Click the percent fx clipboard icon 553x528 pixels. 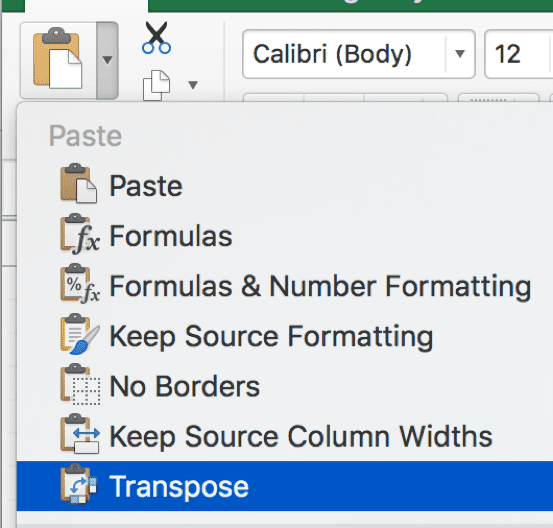[x=80, y=284]
